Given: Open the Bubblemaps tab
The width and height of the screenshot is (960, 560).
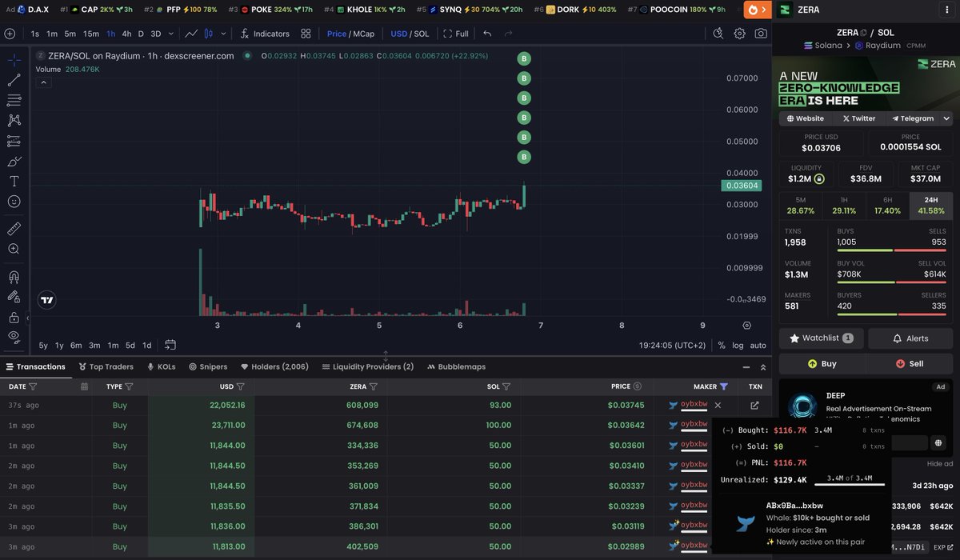Looking at the screenshot, I should [456, 366].
